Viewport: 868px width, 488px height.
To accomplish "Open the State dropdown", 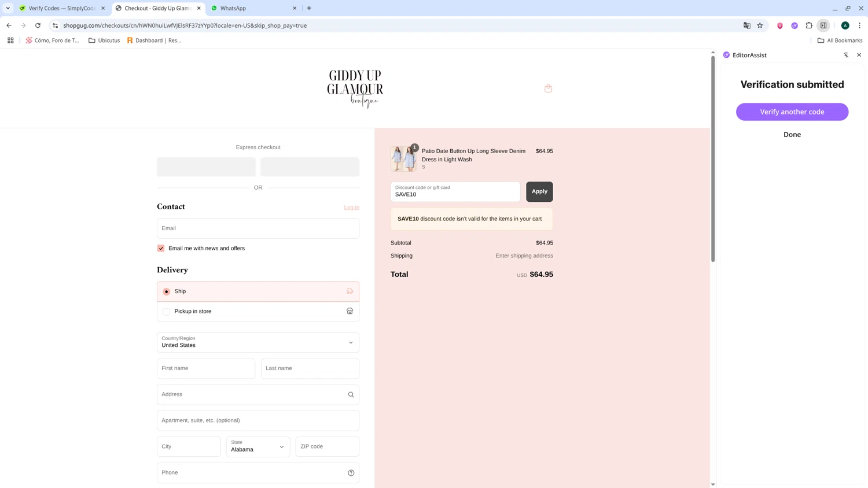I will (258, 446).
